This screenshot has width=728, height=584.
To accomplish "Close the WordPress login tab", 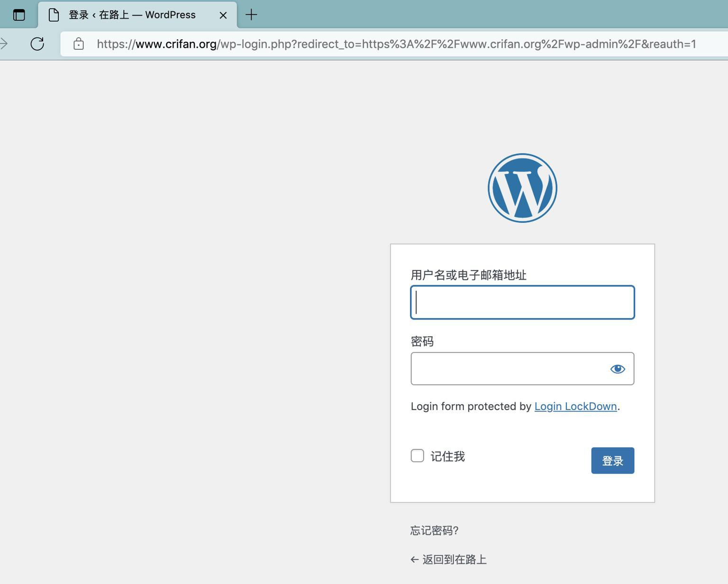I will point(223,15).
